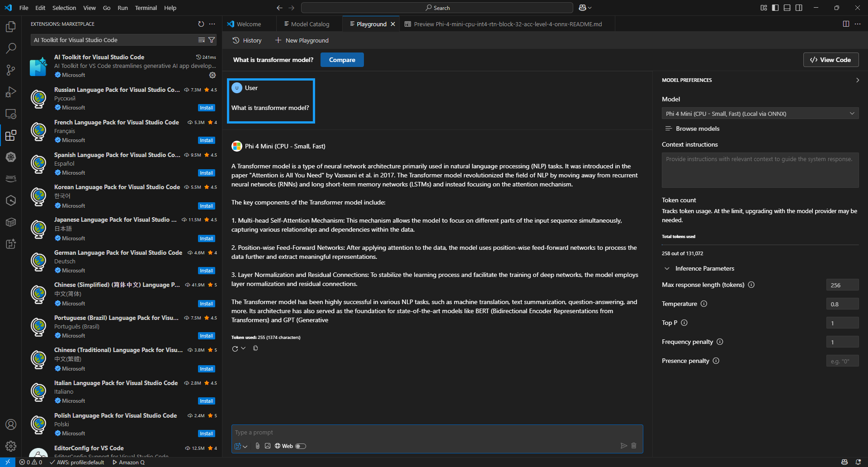Open AI Toolkit extension manage gear
The image size is (868, 467).
click(212, 75)
